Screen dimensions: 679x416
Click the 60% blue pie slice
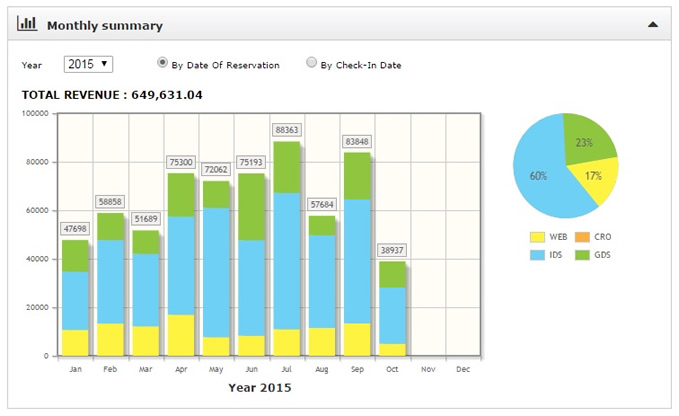coord(539,175)
